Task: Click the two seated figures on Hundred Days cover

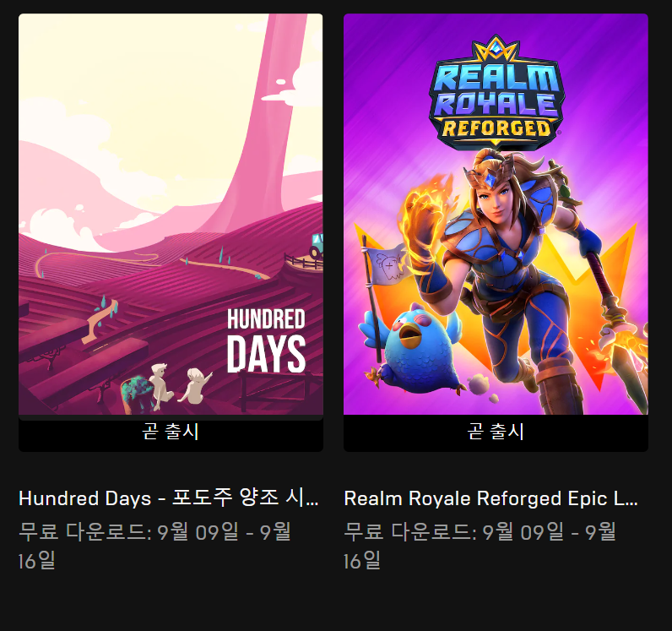Action: (180, 385)
